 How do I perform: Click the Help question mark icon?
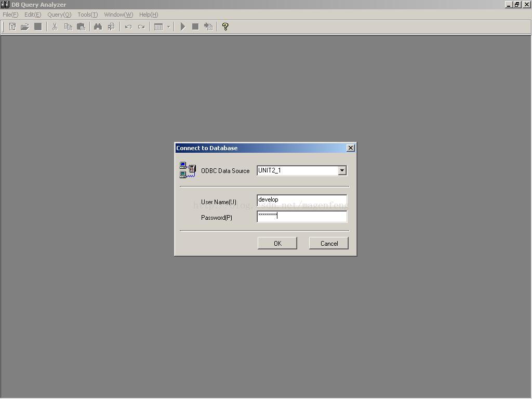225,26
